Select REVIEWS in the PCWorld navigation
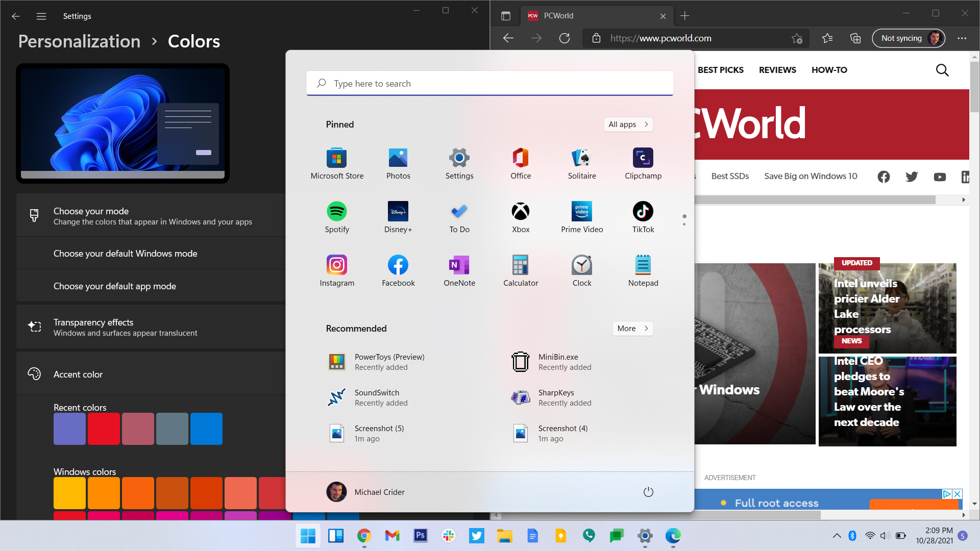 [x=777, y=70]
